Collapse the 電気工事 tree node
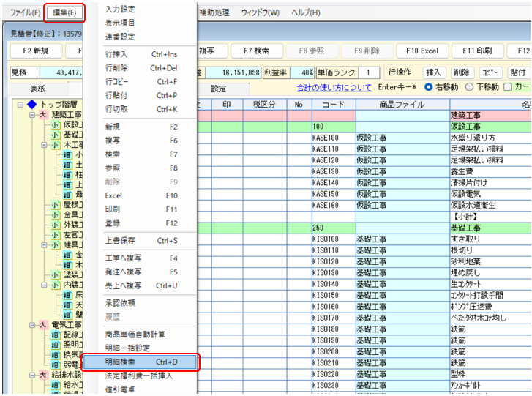 pyautogui.click(x=32, y=325)
